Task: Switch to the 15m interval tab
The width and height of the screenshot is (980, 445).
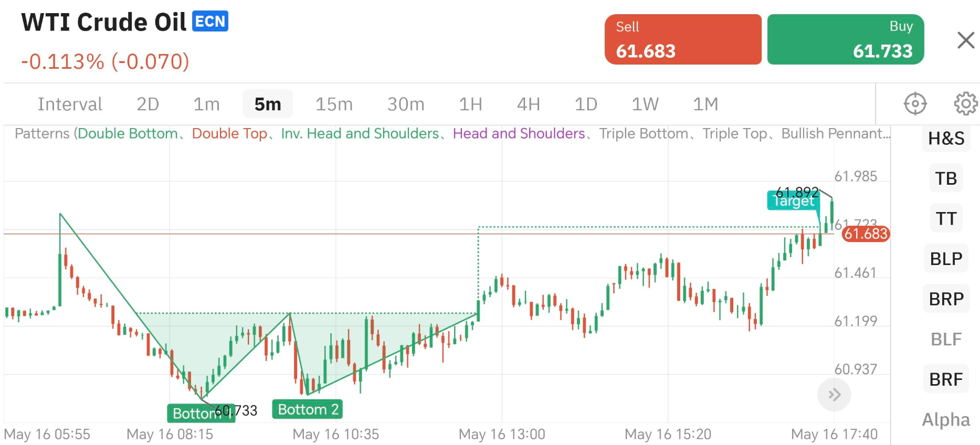Action: pos(334,103)
